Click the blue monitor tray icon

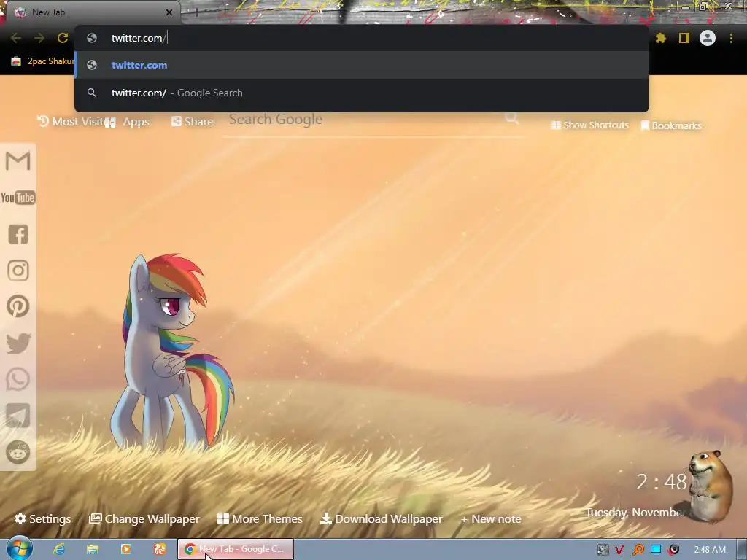click(656, 550)
